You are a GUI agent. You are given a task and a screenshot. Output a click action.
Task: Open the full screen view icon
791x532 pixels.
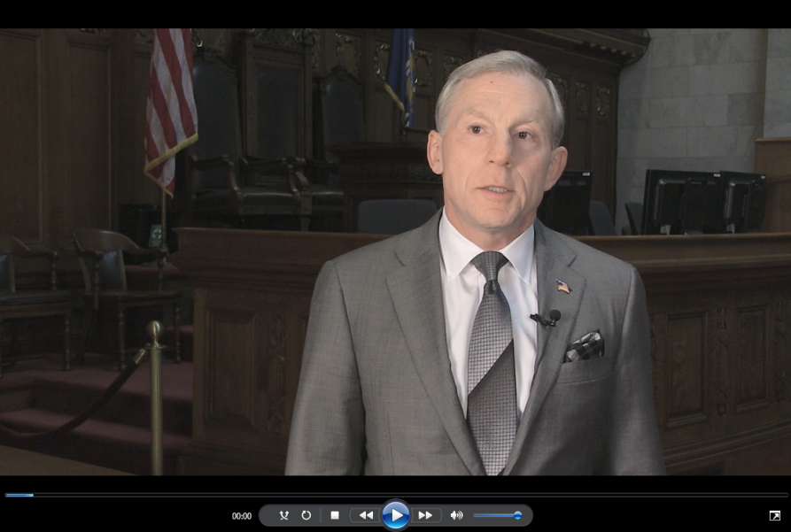[774, 515]
